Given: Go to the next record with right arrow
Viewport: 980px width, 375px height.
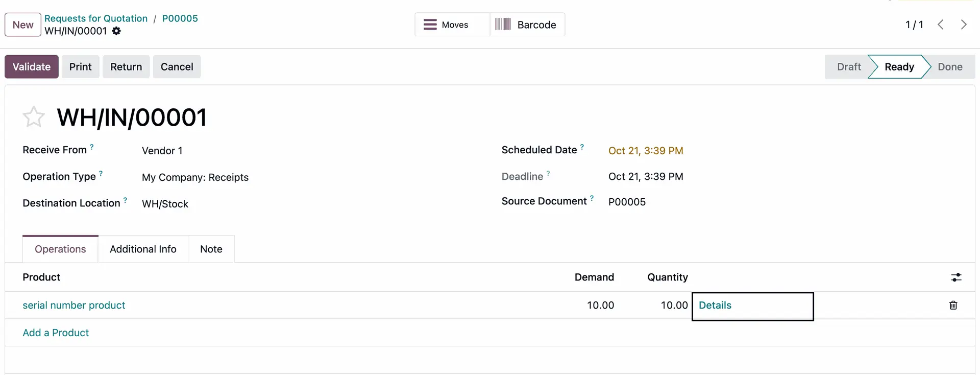Looking at the screenshot, I should [964, 24].
